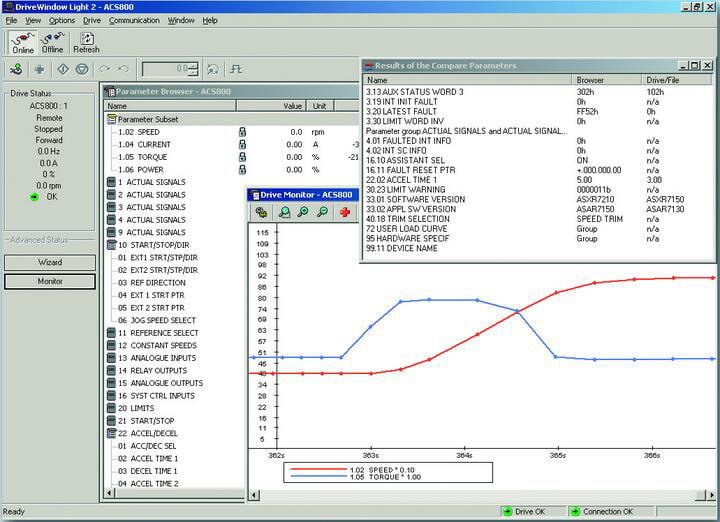The height and width of the screenshot is (522, 720).
Task: Open the Window menu
Action: click(x=181, y=21)
